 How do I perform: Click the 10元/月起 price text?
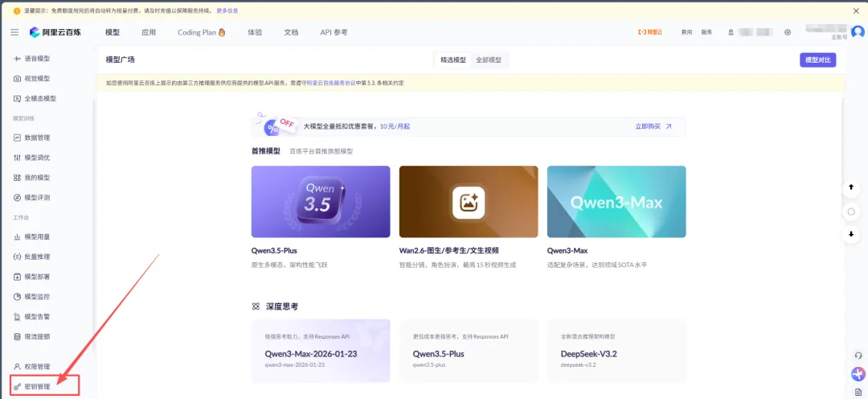tap(395, 126)
